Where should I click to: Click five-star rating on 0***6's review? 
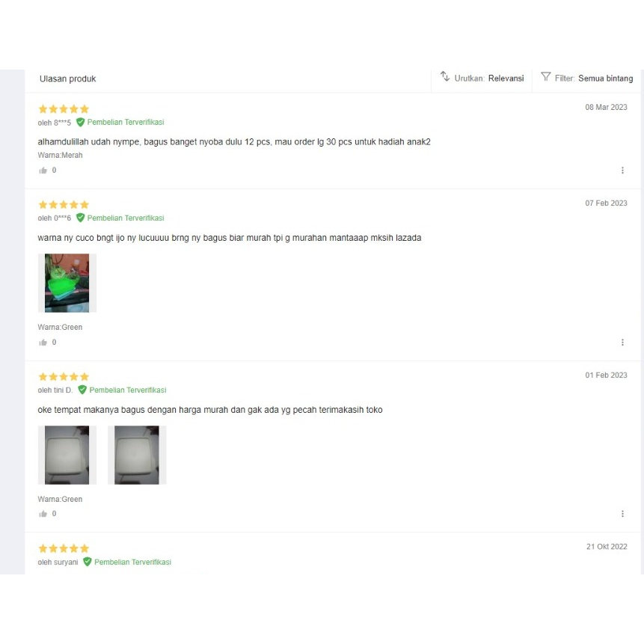tap(64, 204)
